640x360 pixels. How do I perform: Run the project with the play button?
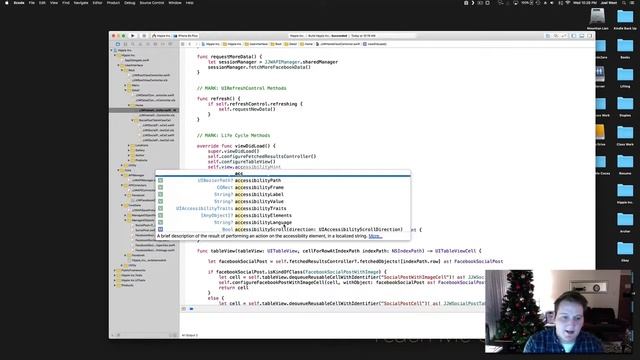click(133, 36)
